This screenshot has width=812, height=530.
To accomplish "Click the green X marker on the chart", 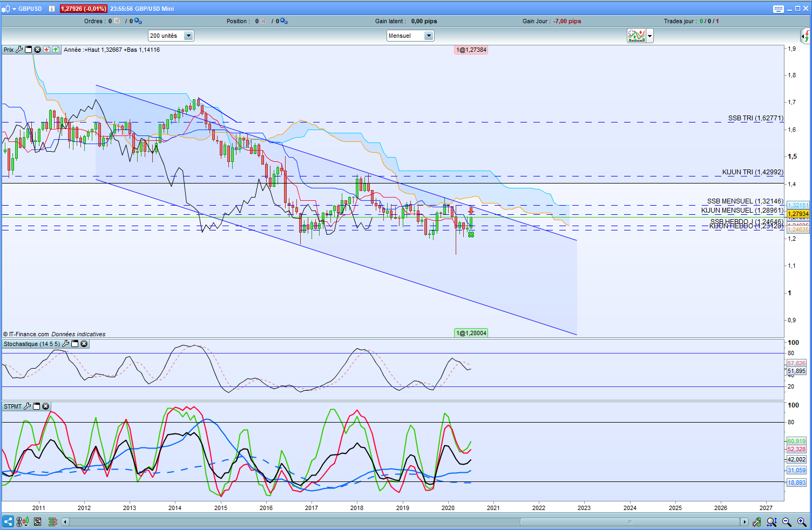I will pyautogui.click(x=471, y=234).
